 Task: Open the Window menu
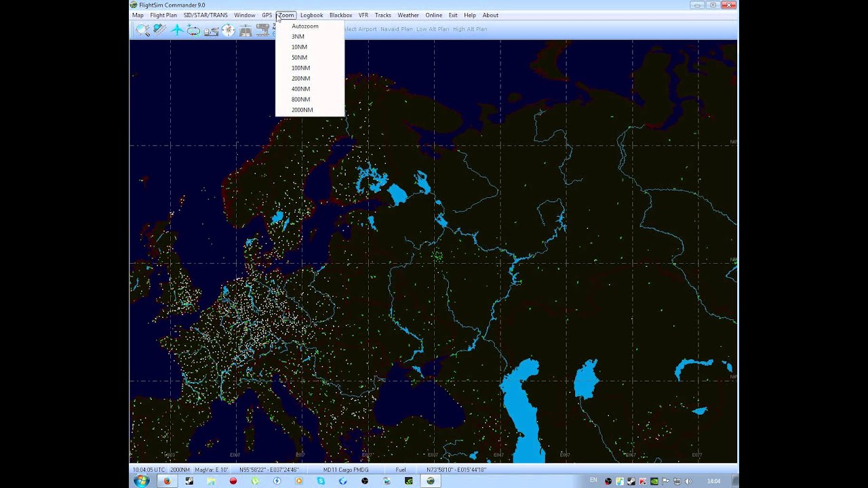(x=245, y=15)
